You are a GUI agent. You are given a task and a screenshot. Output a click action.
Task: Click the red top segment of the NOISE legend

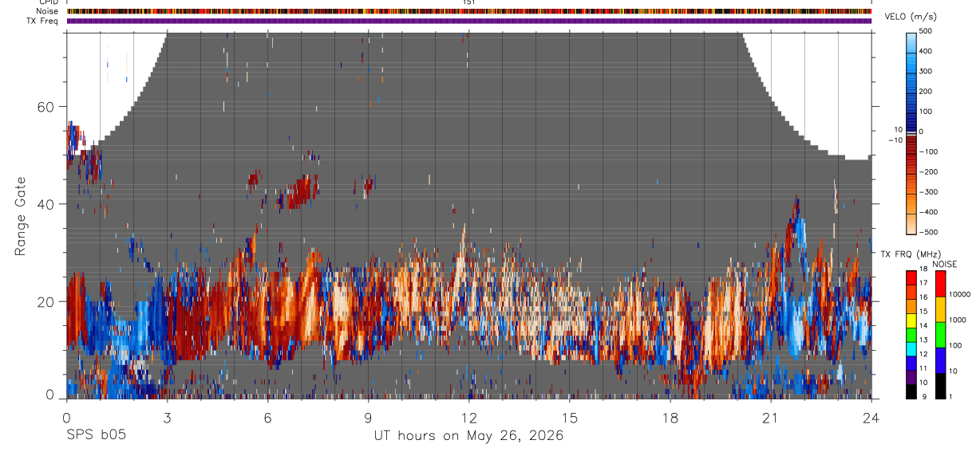point(940,283)
